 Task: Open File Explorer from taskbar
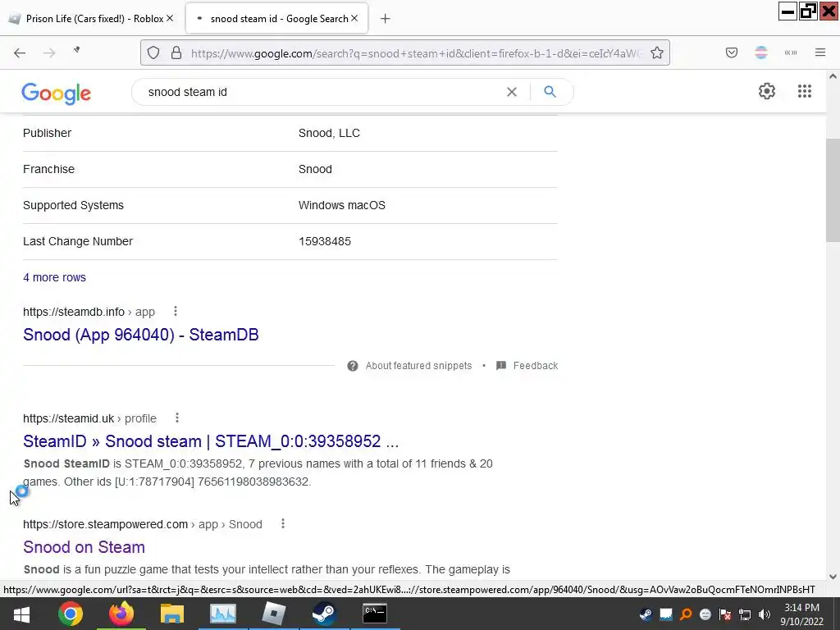click(x=172, y=614)
